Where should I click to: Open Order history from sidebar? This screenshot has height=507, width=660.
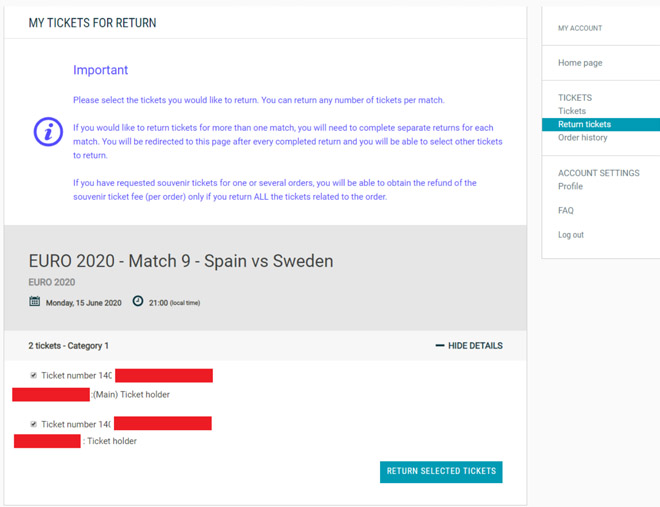tap(583, 138)
